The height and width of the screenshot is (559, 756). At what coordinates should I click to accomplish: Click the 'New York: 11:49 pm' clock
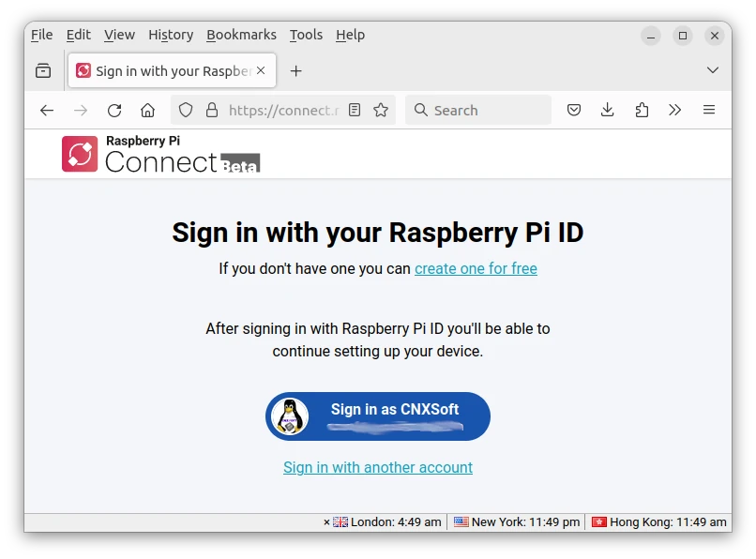[525, 521]
